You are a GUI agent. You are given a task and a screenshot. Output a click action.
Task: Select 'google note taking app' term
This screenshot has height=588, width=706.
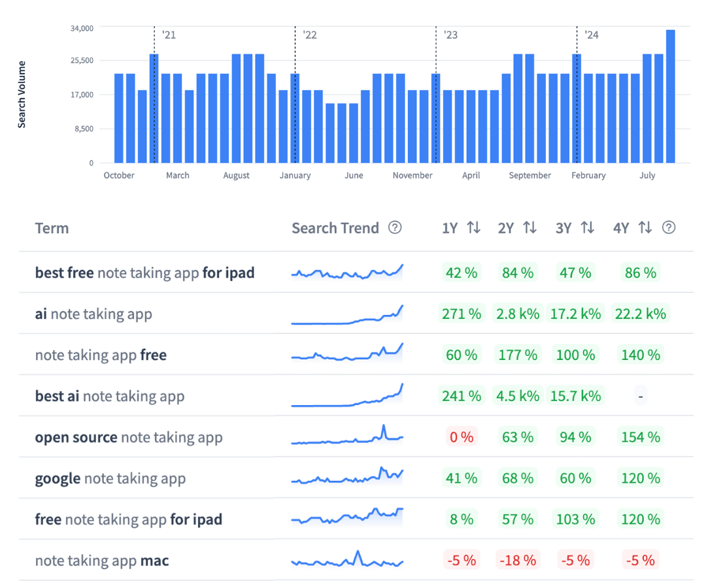pos(110,478)
